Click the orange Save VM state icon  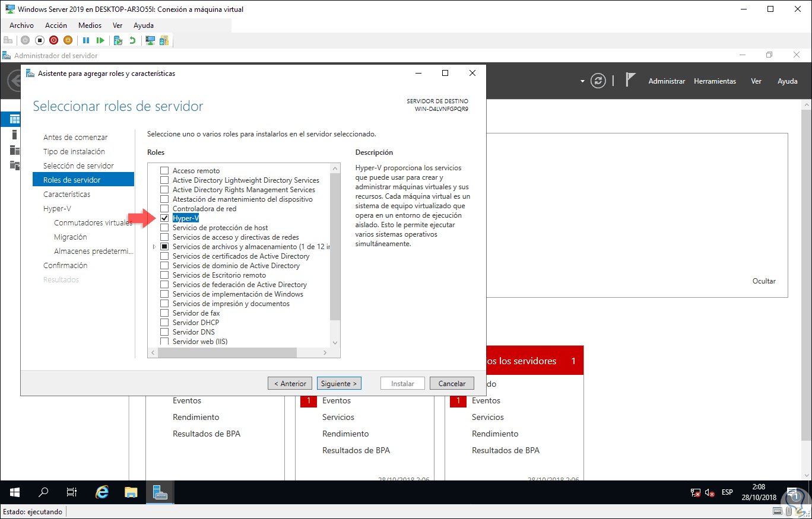tap(68, 40)
